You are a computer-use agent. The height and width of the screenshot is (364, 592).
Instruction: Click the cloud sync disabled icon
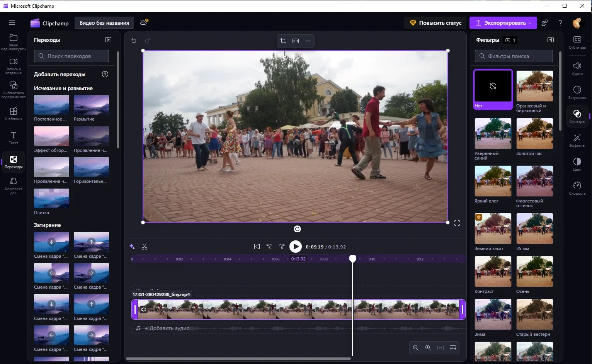(144, 22)
